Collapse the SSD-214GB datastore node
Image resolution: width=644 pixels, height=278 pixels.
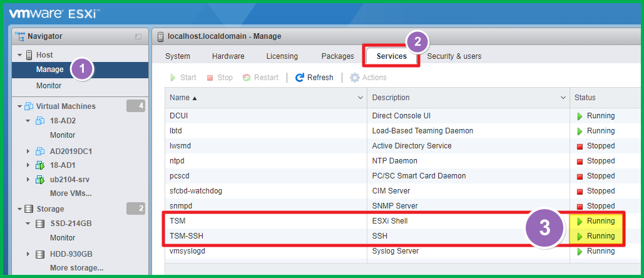(x=28, y=224)
